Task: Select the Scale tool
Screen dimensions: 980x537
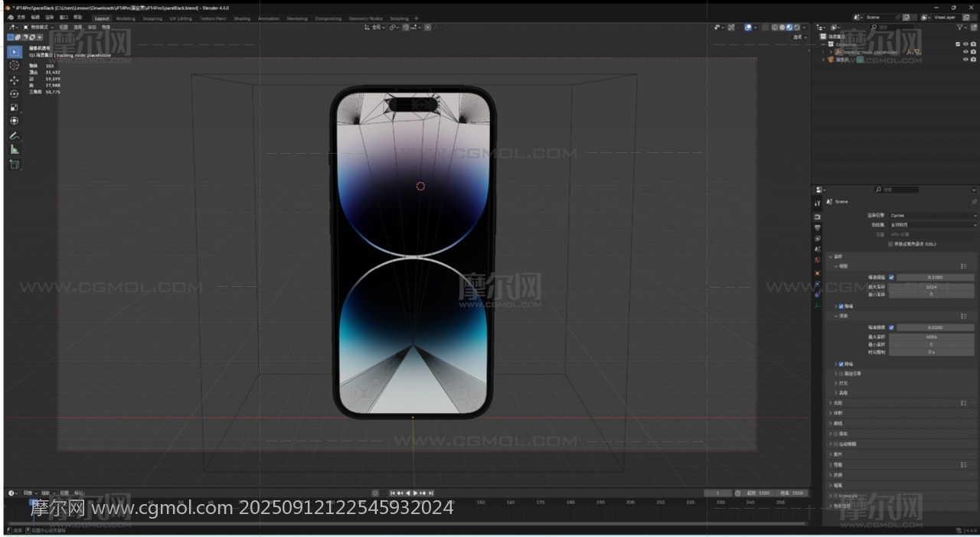Action: (x=15, y=107)
